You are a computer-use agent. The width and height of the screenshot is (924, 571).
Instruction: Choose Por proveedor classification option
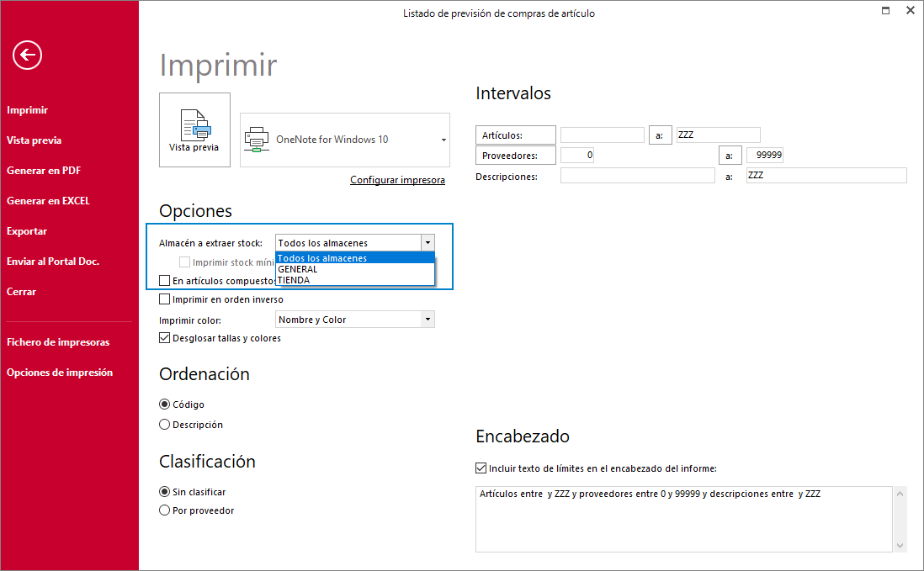(164, 510)
